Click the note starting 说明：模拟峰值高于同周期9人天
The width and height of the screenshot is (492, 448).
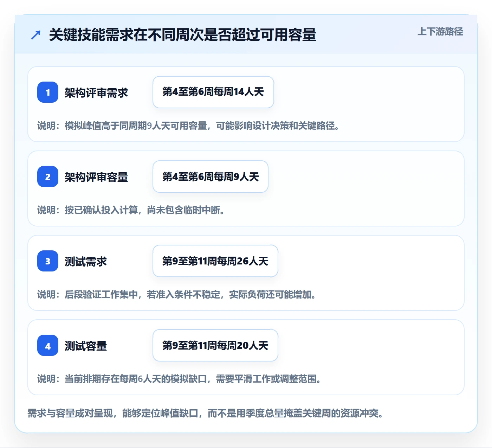(x=188, y=126)
